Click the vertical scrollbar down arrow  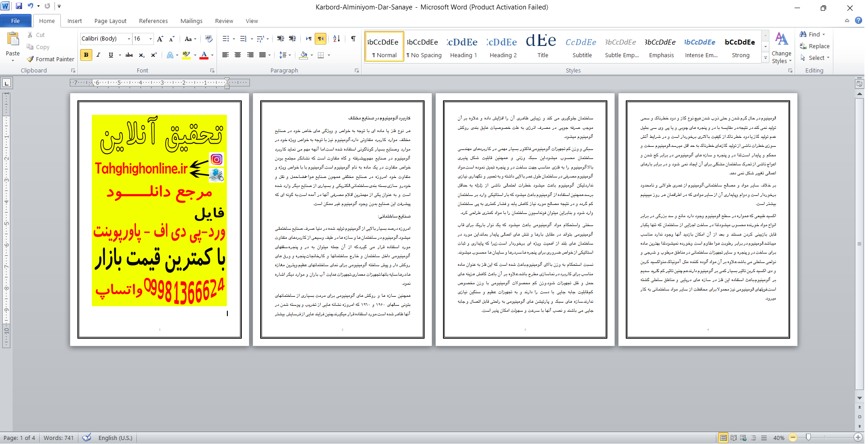point(859,398)
